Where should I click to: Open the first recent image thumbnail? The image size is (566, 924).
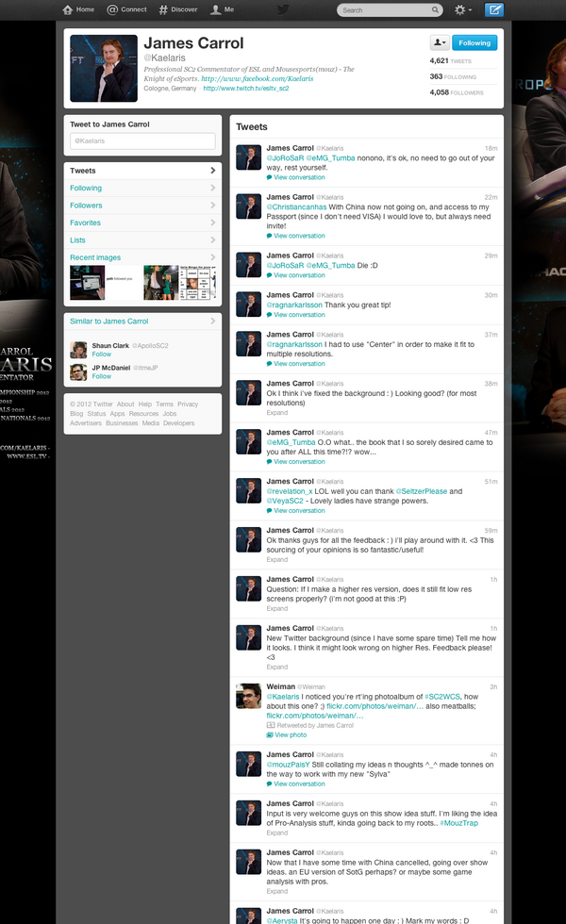pos(87,282)
